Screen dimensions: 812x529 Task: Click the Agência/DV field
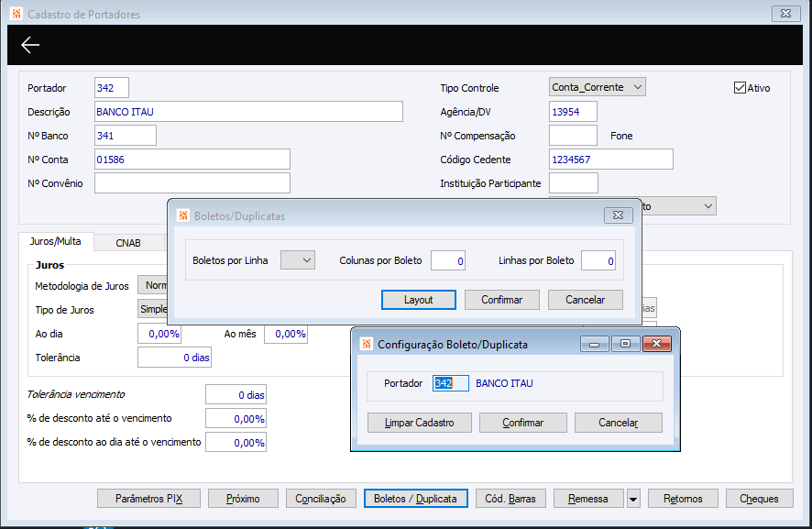click(573, 112)
